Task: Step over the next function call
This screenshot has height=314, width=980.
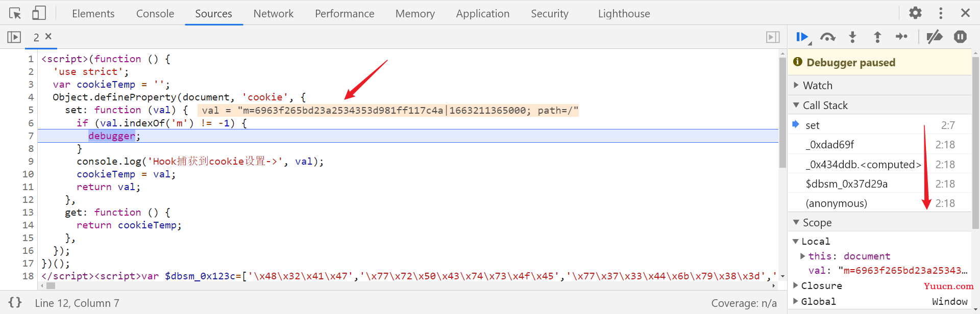Action: (x=828, y=37)
